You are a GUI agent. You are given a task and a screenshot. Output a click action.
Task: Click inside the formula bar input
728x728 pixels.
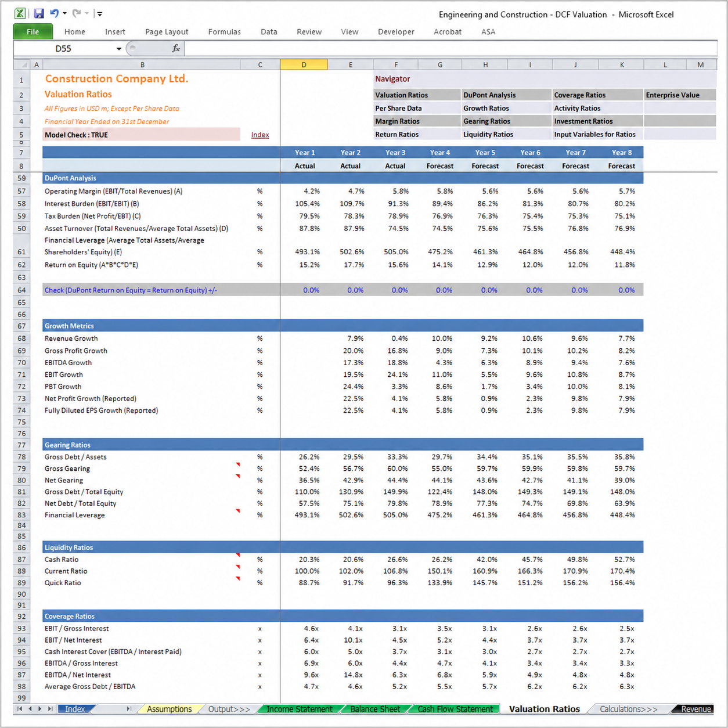click(x=451, y=49)
